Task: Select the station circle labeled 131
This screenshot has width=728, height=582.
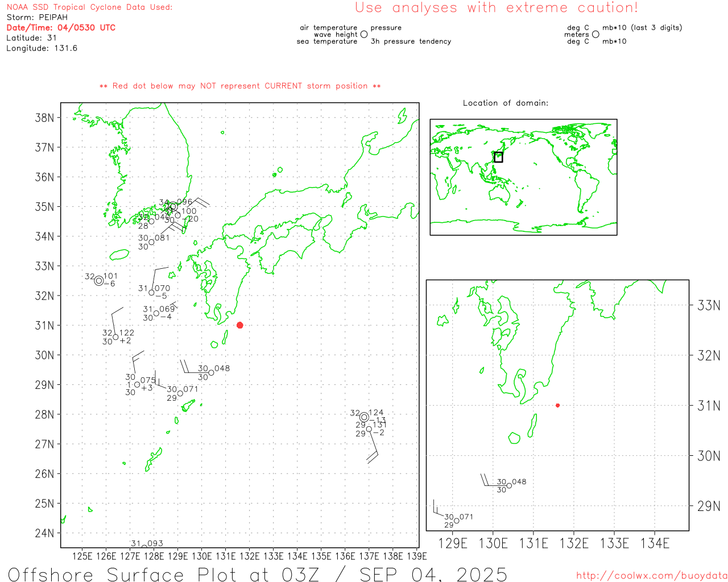Action: [x=369, y=429]
